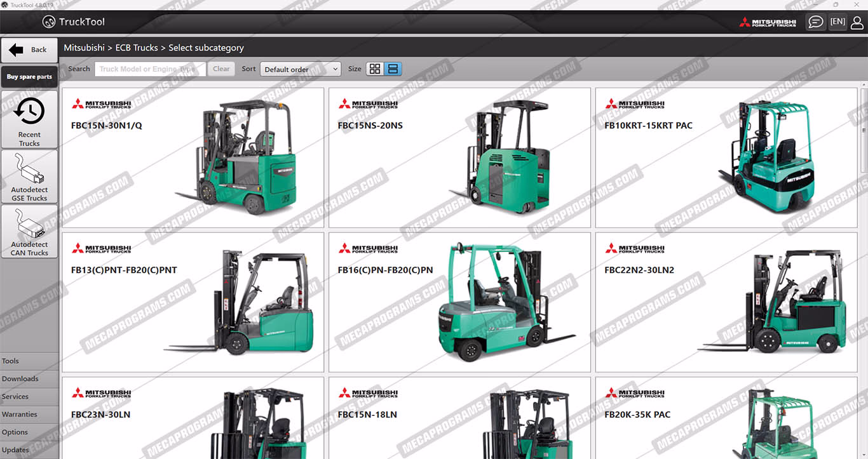Click Mitsubishi logo on FBC15NS-20NS card
This screenshot has width=868, height=459.
pos(368,103)
